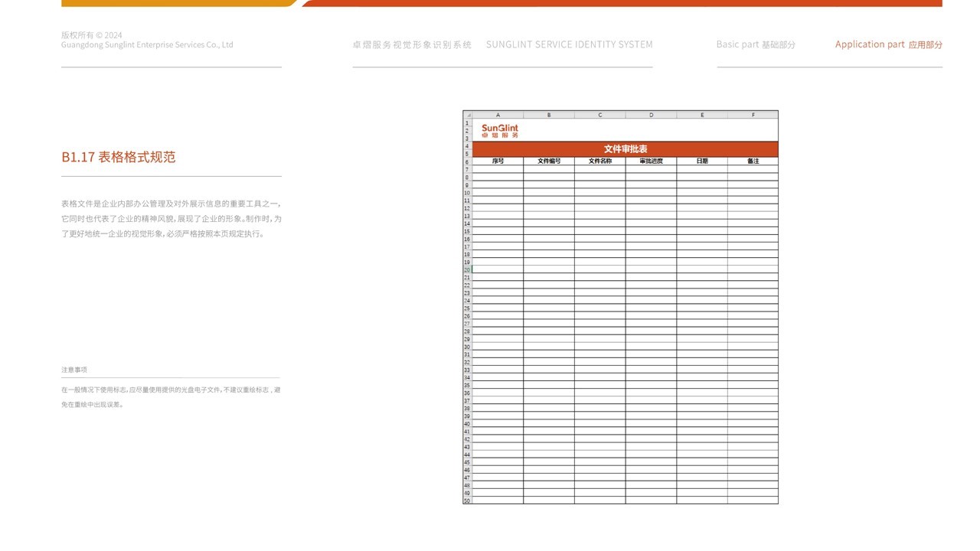Click the 文件审批表 orange title banner
This screenshot has width=980, height=551.
[x=625, y=149]
